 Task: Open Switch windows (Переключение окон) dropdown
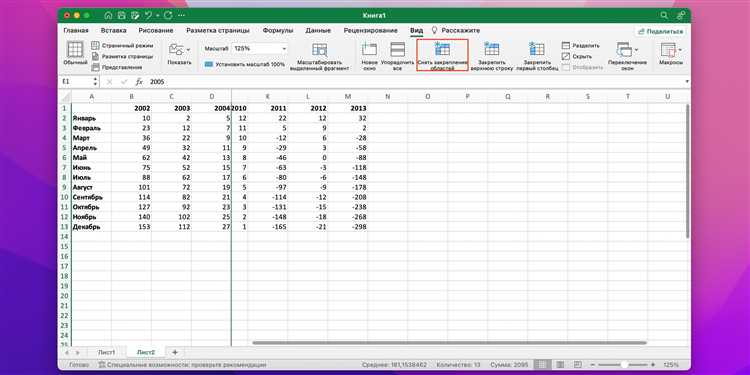[627, 55]
